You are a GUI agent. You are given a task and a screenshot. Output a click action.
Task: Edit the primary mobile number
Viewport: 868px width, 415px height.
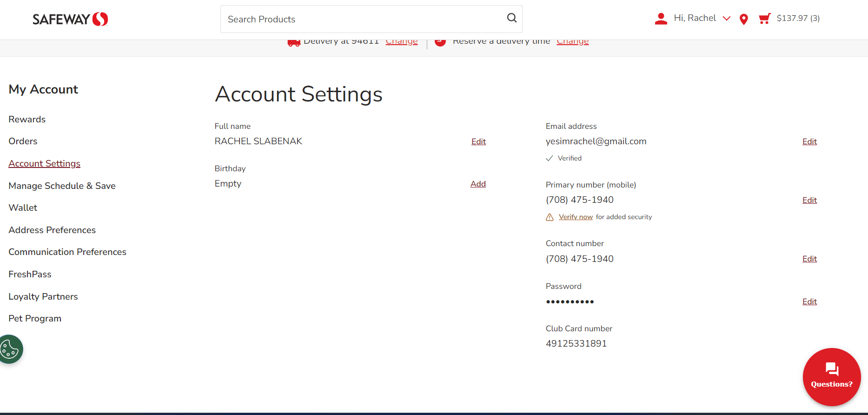pos(809,201)
